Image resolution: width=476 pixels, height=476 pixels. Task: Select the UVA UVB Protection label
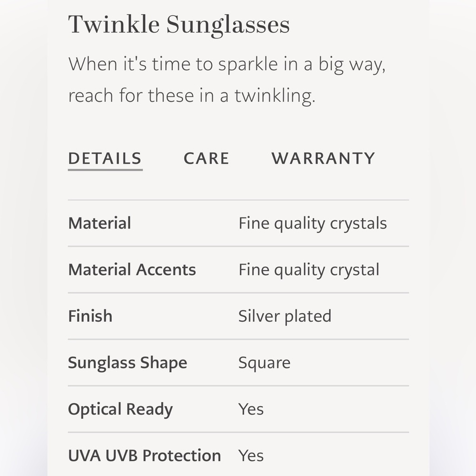click(145, 455)
